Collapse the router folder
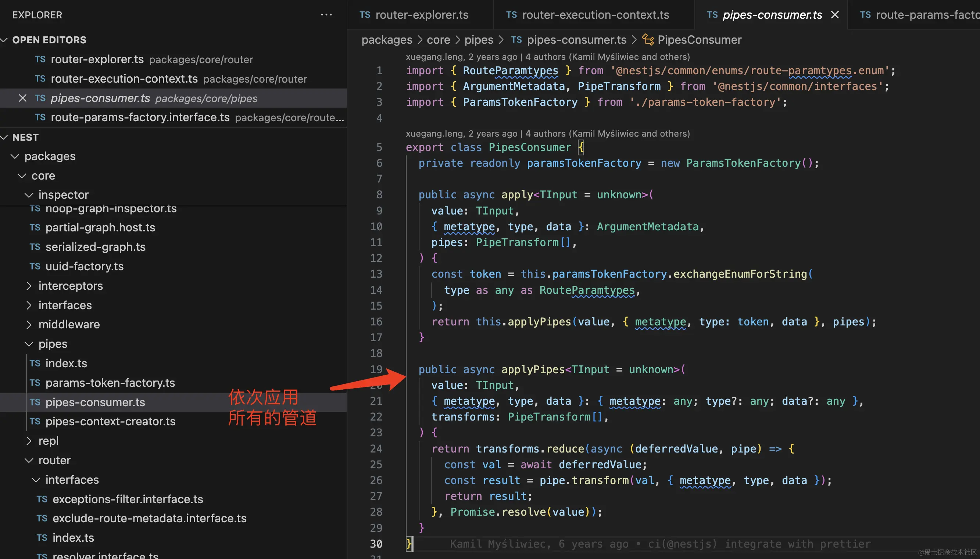The width and height of the screenshot is (980, 559). point(29,460)
